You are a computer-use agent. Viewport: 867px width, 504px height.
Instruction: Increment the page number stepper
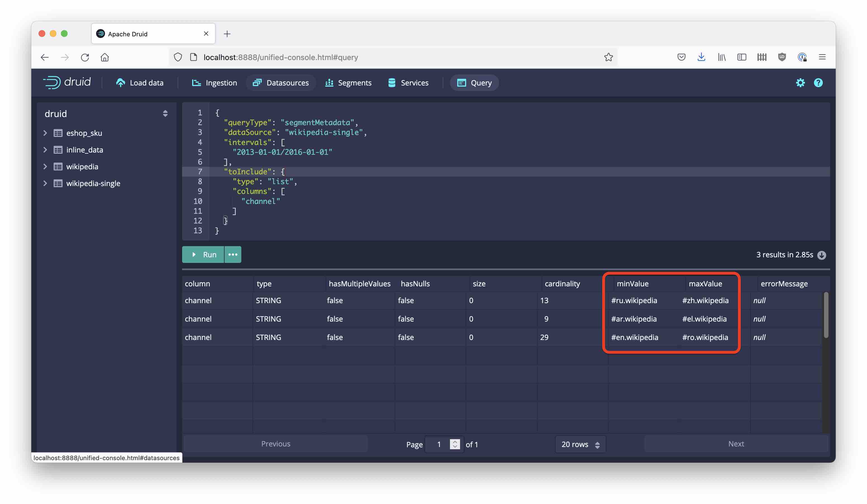(455, 442)
